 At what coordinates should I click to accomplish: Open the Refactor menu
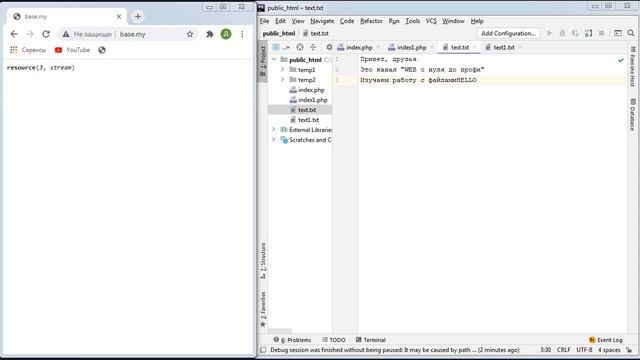371,21
